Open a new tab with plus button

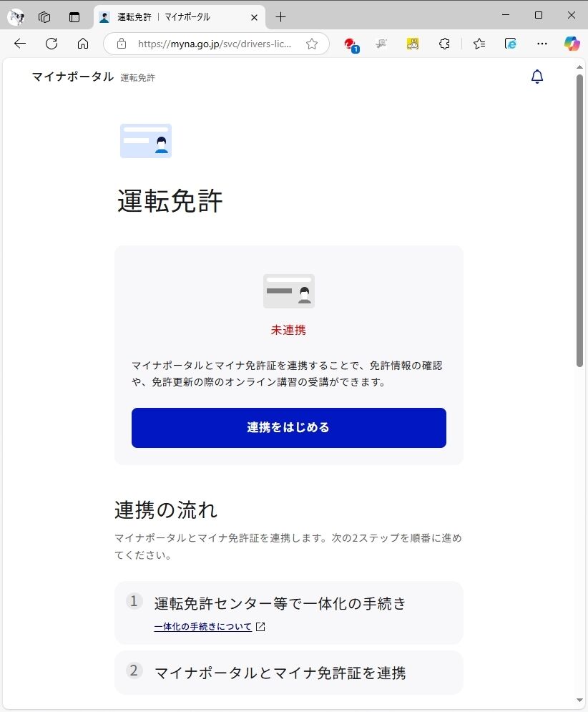[x=280, y=17]
